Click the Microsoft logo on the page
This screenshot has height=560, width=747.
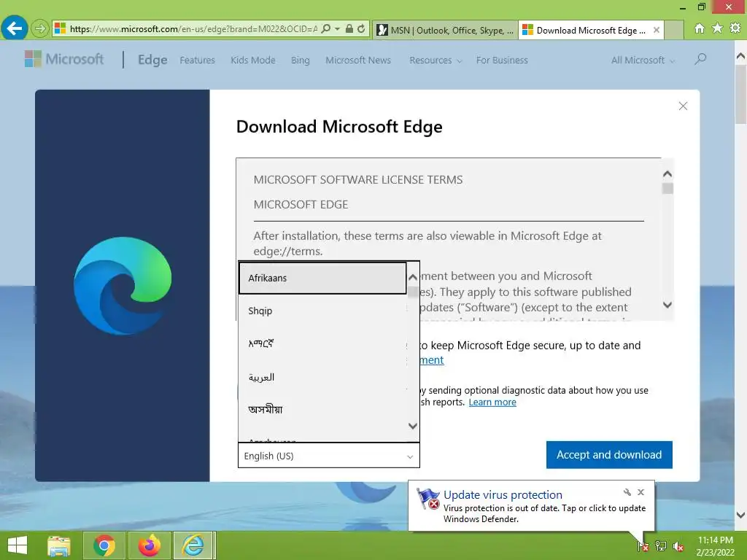(x=64, y=59)
